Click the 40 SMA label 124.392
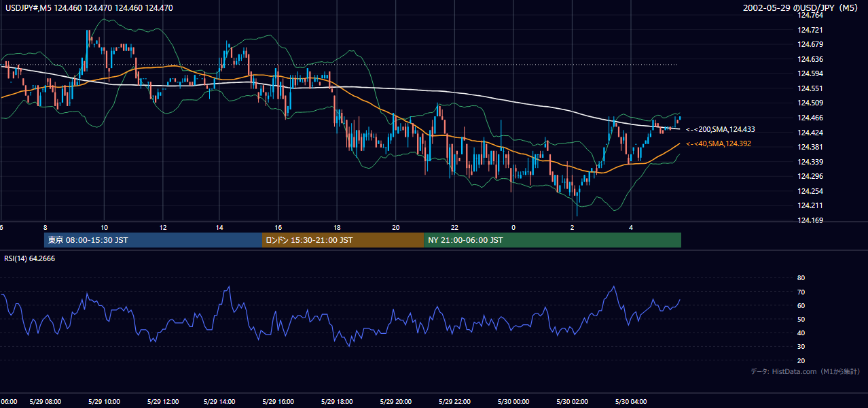Screen dimensions: 868x408 [x=719, y=143]
